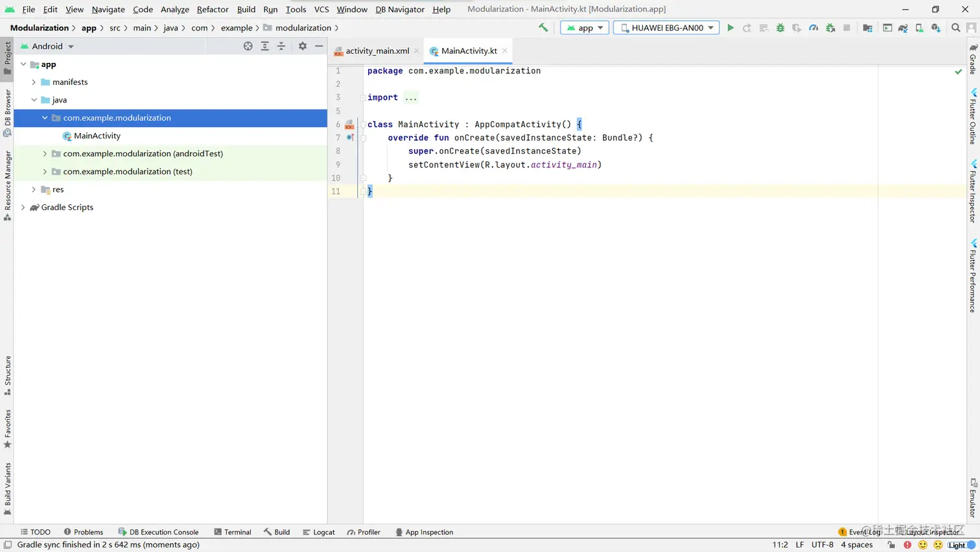Toggle the Flutter Outline side panel
This screenshot has height=552, width=980.
(973, 116)
